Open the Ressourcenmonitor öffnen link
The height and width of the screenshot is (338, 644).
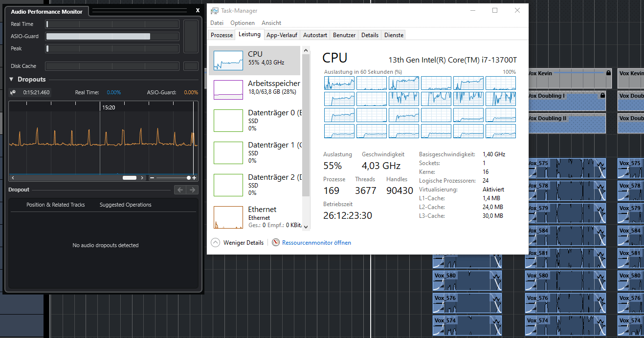coord(316,243)
